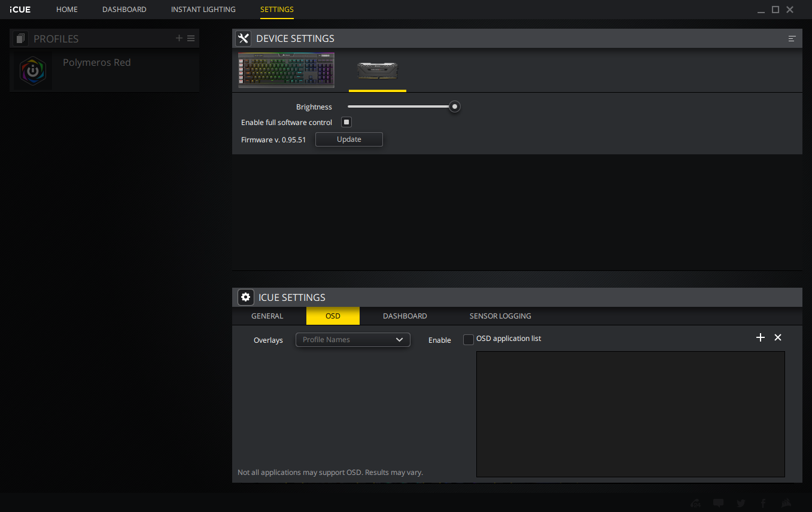
Task: Select the SETTINGS top tab
Action: (x=277, y=10)
